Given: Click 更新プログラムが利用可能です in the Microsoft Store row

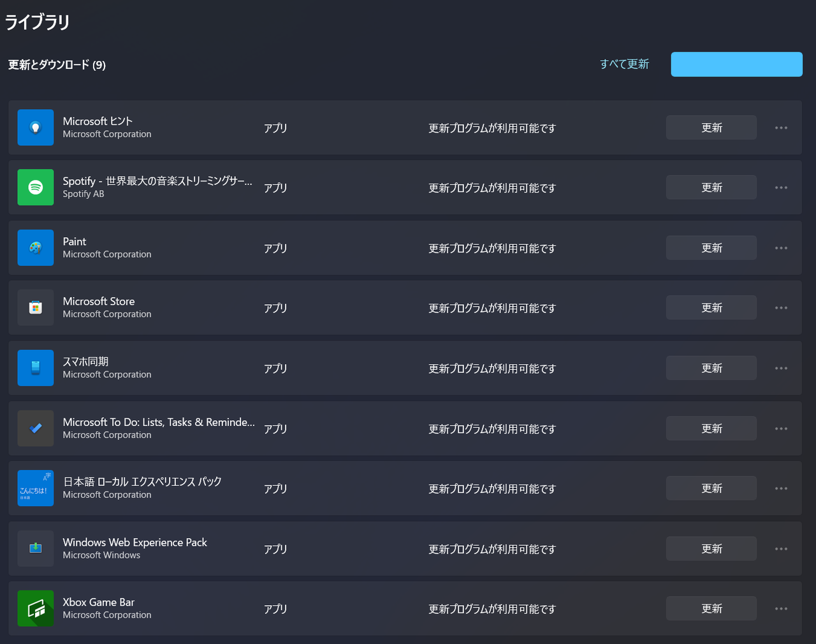Looking at the screenshot, I should click(492, 309).
